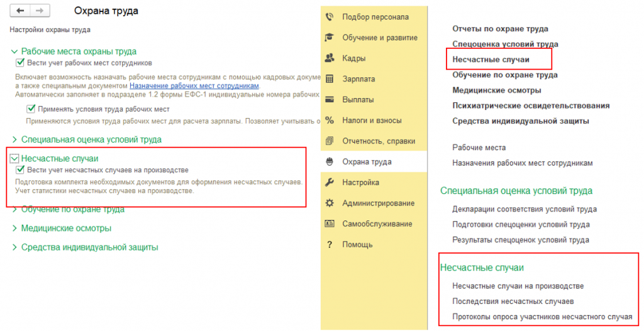Open the Самообслуживание menu section
The height and width of the screenshot is (331, 644).
(374, 224)
